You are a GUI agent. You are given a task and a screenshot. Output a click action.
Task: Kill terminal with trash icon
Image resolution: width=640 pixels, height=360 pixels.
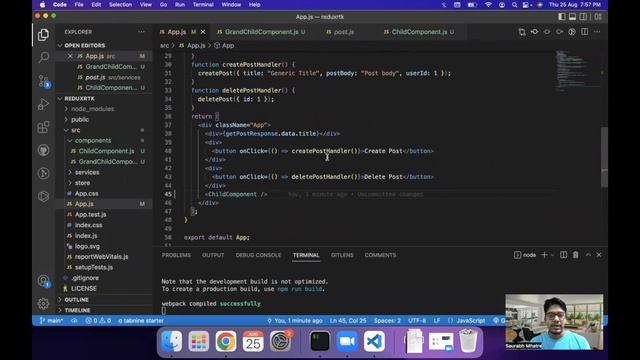point(576,255)
